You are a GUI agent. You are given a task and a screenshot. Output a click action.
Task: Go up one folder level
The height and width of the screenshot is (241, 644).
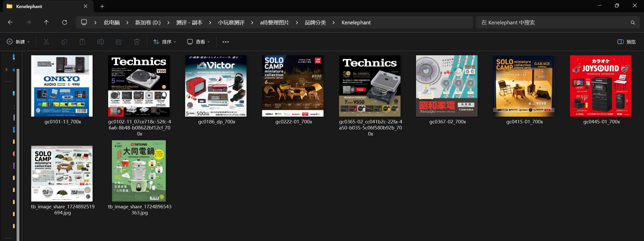click(46, 22)
